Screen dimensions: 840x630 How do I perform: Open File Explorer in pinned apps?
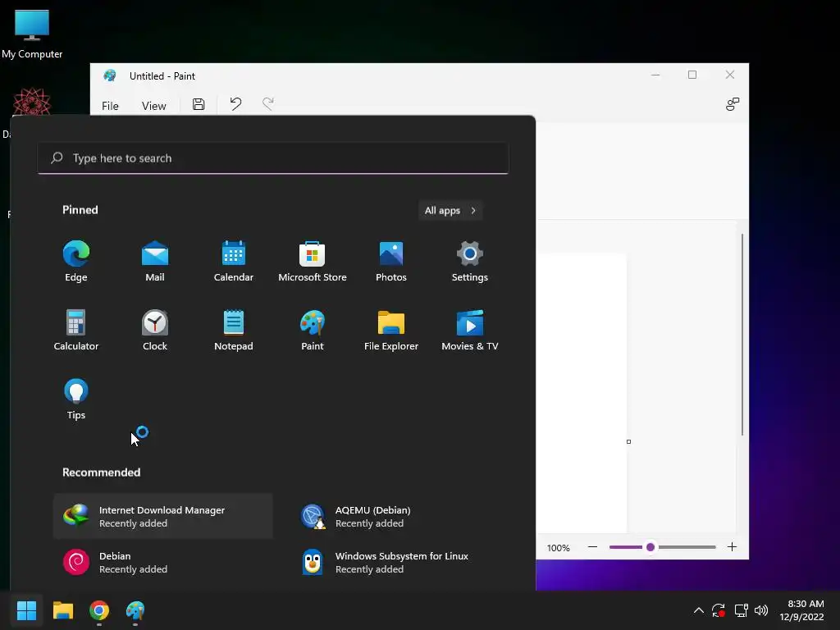point(391,331)
